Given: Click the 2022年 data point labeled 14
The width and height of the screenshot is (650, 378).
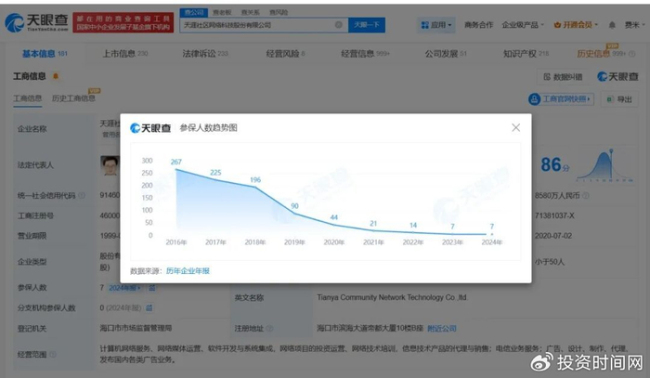Looking at the screenshot, I should [x=413, y=232].
